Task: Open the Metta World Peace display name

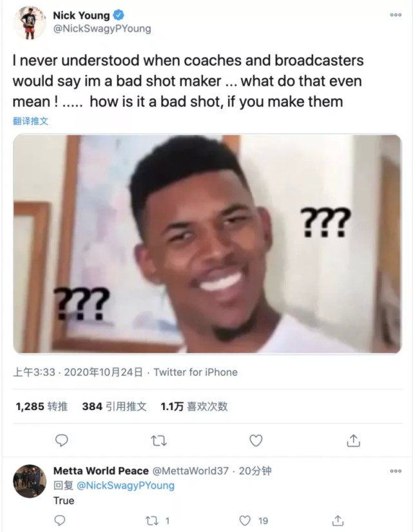Action: (101, 471)
